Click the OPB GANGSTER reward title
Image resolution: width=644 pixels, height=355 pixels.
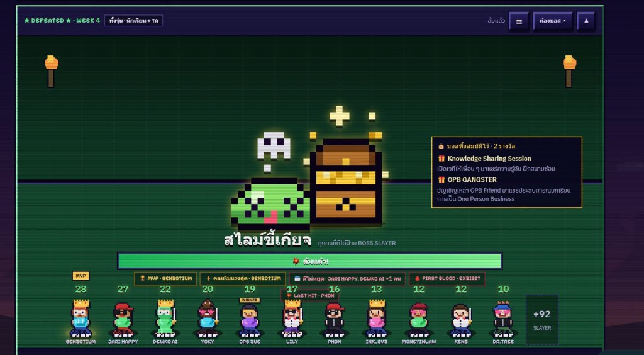point(472,179)
